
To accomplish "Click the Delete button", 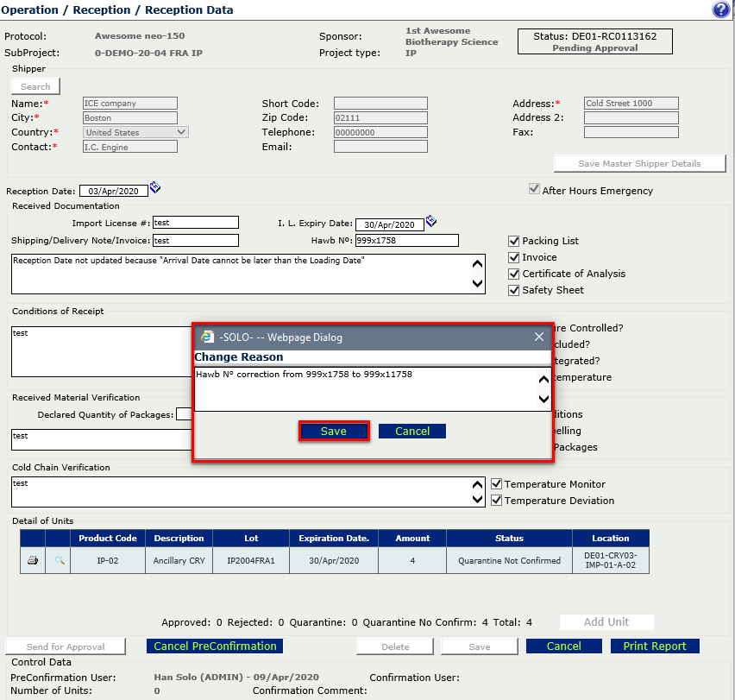I will pos(395,646).
